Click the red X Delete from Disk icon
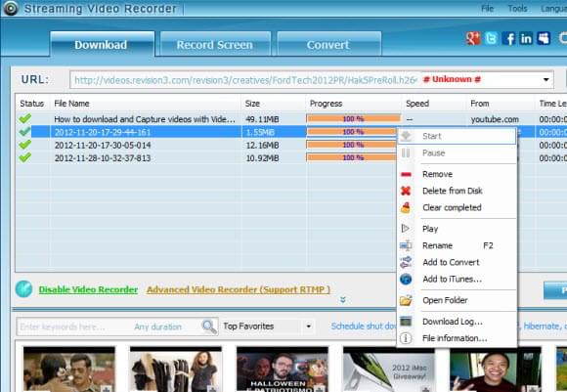This screenshot has height=392, width=567. (x=406, y=191)
